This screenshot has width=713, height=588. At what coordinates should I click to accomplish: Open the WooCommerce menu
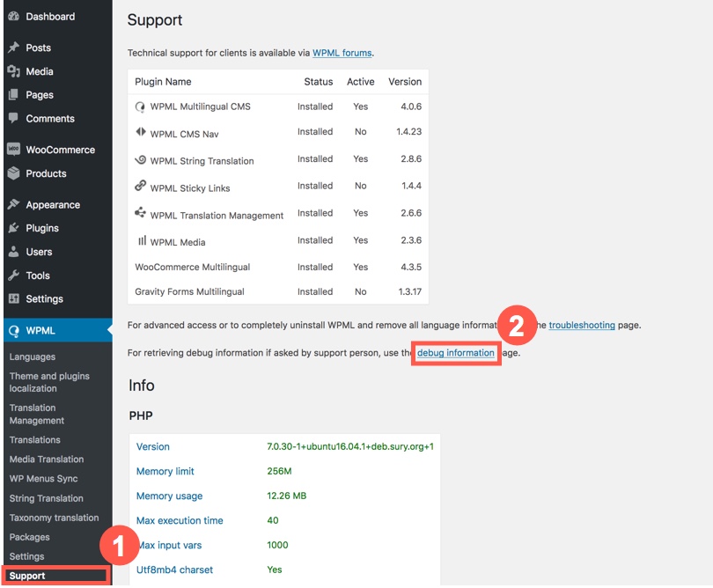coord(61,149)
